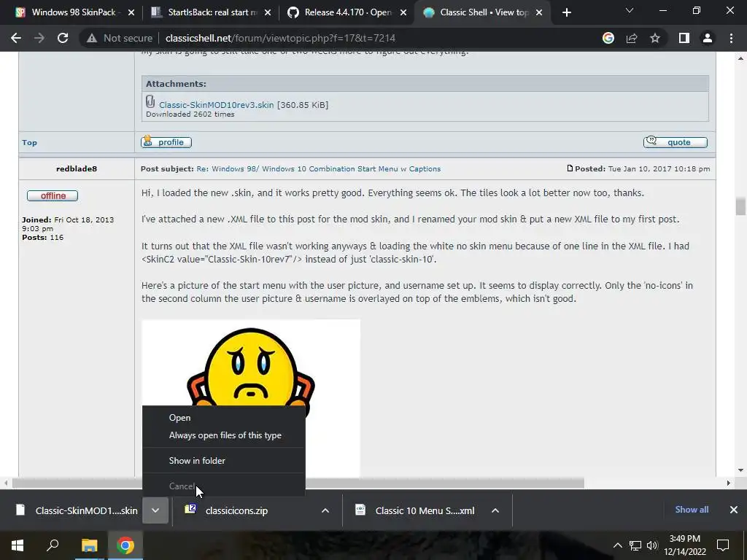Click the vertical scrollbar thumb
This screenshot has height=560, width=747.
pyautogui.click(x=740, y=206)
